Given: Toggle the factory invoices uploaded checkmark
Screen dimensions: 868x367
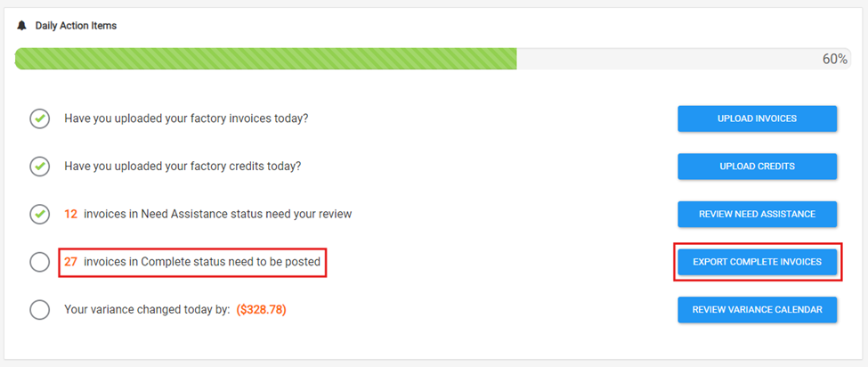Looking at the screenshot, I should click(40, 118).
